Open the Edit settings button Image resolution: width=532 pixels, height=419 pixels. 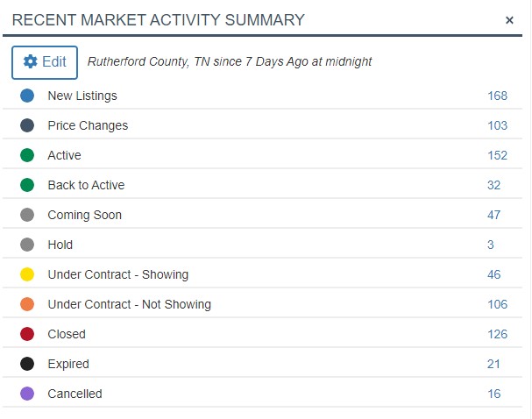[45, 62]
